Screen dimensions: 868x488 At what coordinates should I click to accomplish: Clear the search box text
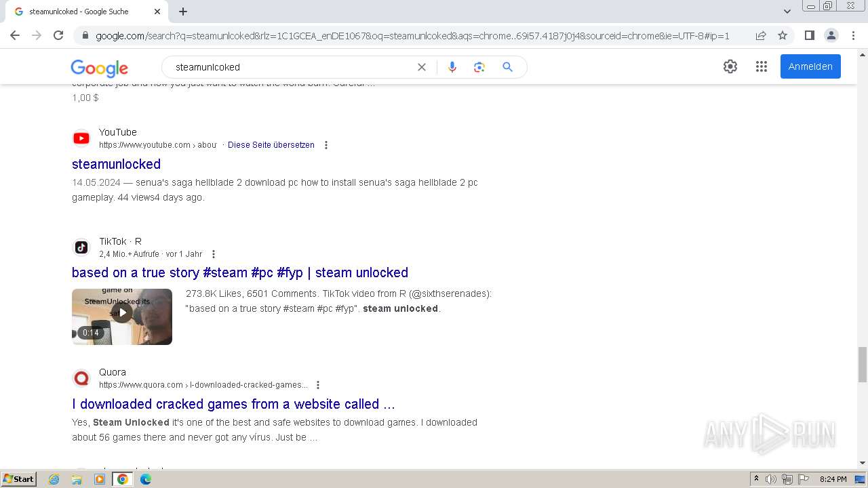pos(422,67)
